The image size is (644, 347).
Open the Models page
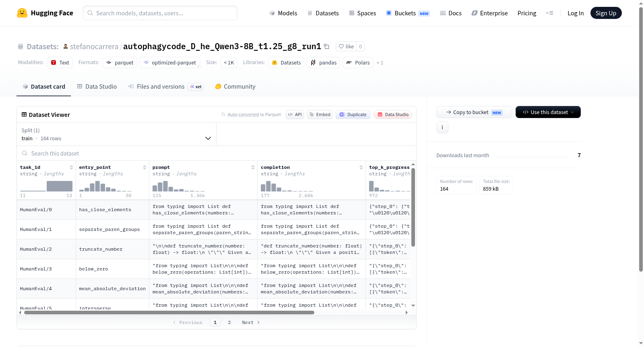coord(283,13)
